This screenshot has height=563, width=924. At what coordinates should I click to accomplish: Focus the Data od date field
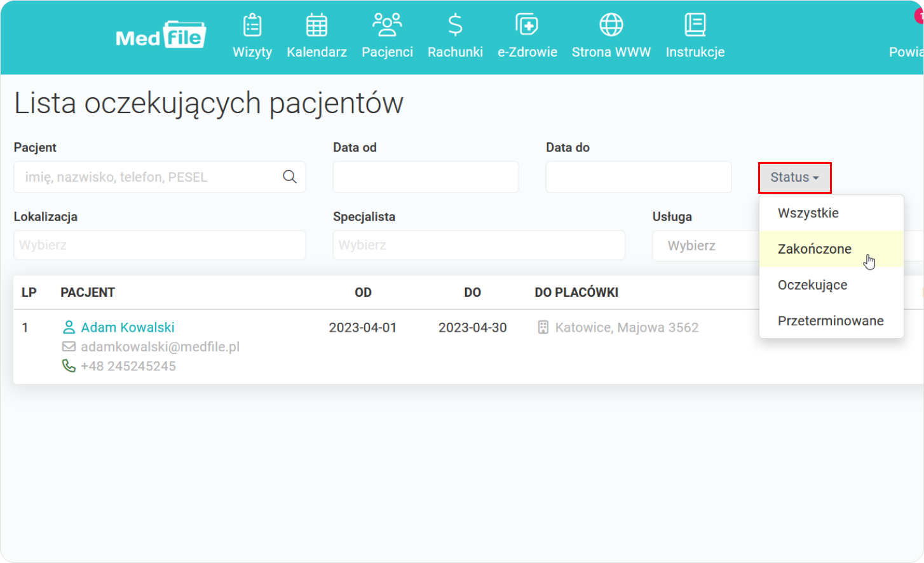point(426,177)
